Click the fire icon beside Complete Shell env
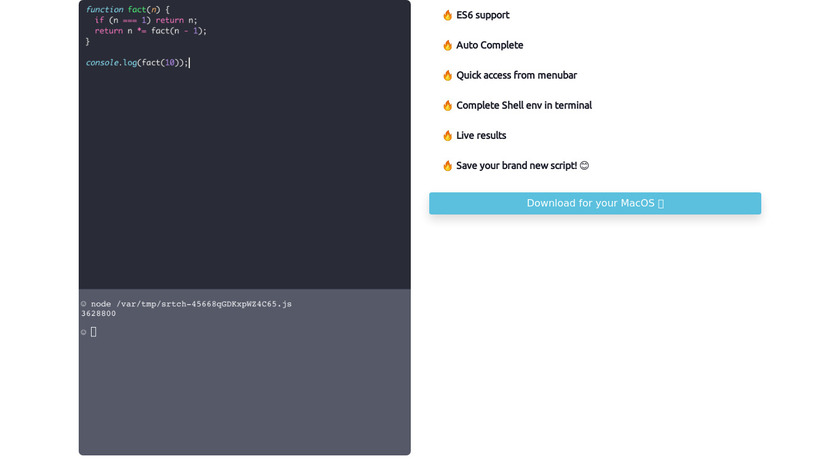The width and height of the screenshot is (840, 472). (447, 105)
